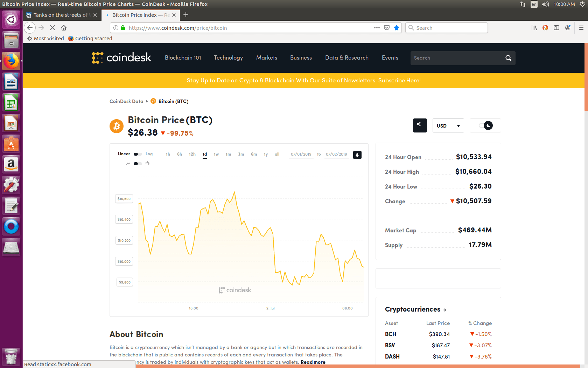Viewport: 588px width, 368px height.
Task: Open the Amazon launcher icon
Action: coord(11,165)
